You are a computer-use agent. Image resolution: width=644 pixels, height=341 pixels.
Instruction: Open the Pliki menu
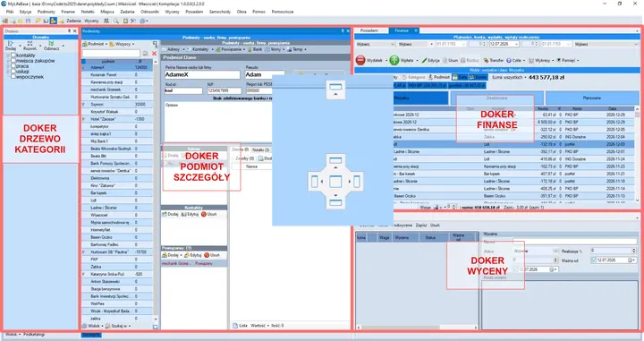[10, 12]
